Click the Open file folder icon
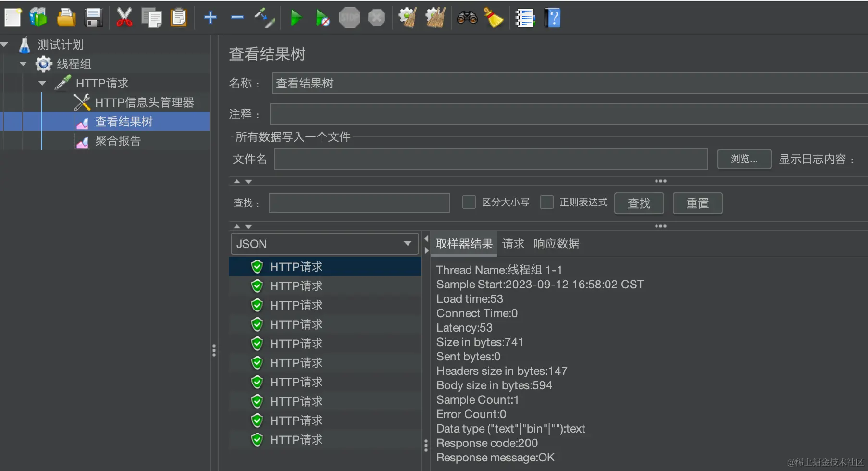 66,18
